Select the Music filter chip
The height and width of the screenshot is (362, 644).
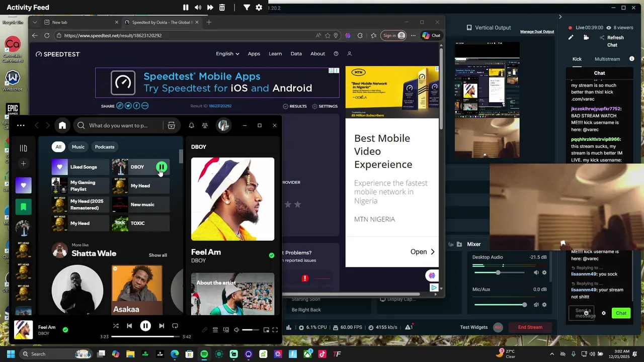[x=78, y=147]
